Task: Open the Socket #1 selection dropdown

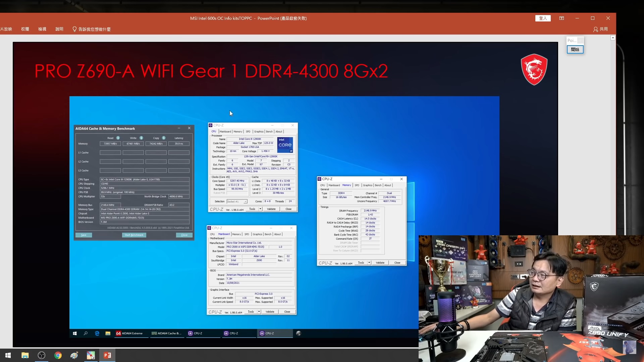Action: [x=237, y=201]
